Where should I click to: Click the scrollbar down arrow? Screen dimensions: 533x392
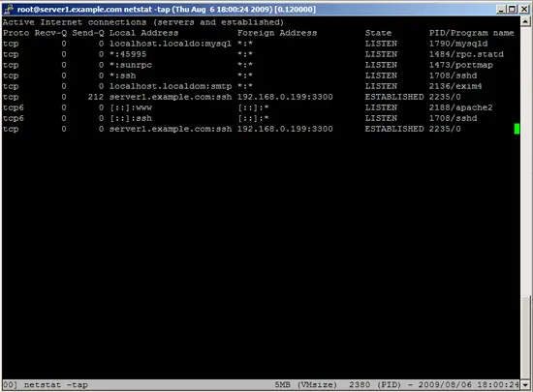(525, 385)
